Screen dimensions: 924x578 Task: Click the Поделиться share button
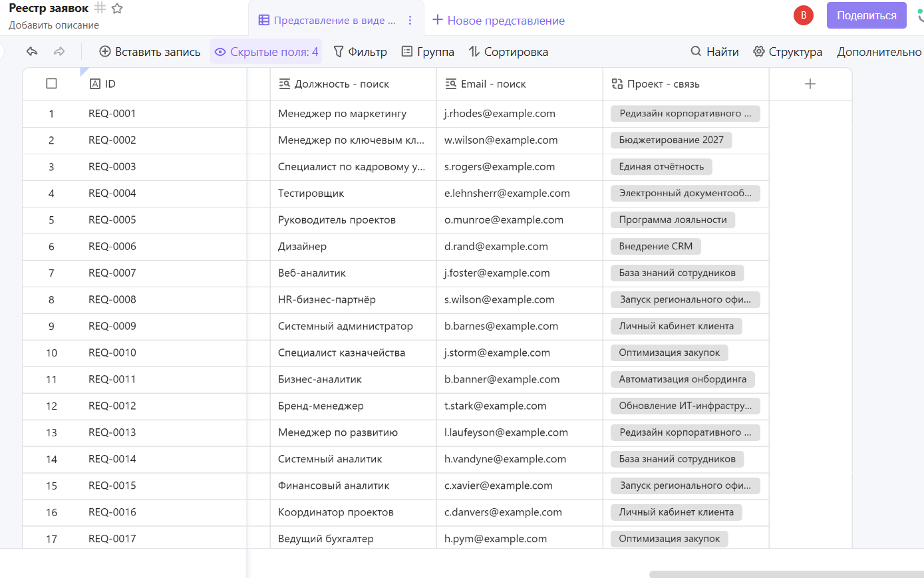(x=867, y=15)
